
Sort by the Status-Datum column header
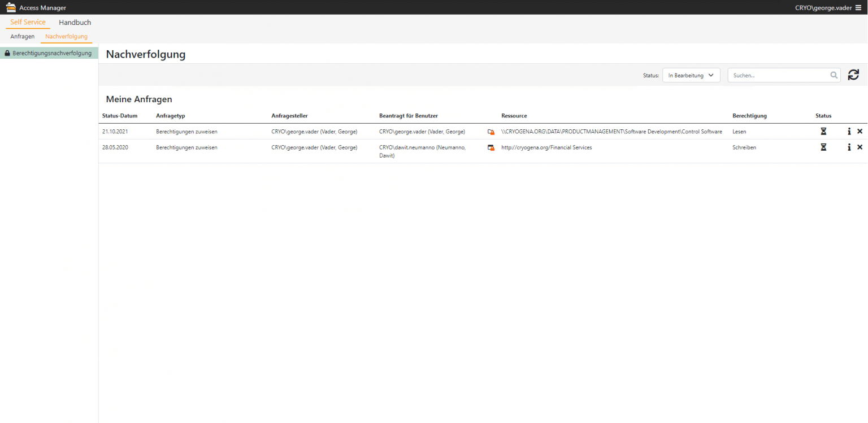pos(120,116)
